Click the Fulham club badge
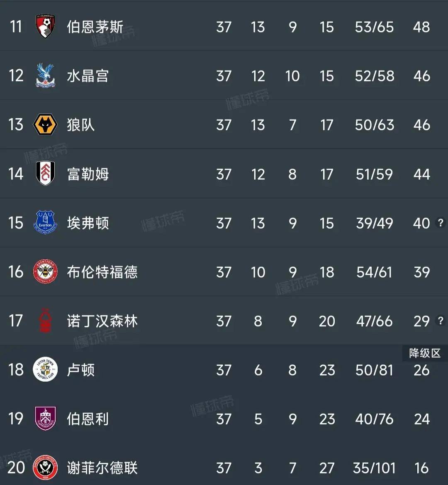Image resolution: width=448 pixels, height=485 pixels. click(x=45, y=174)
